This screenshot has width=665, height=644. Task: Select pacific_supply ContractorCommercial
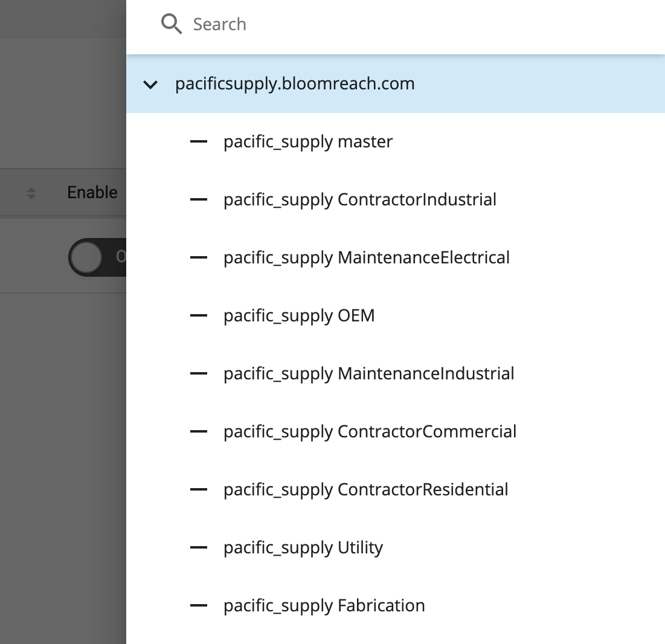370,432
